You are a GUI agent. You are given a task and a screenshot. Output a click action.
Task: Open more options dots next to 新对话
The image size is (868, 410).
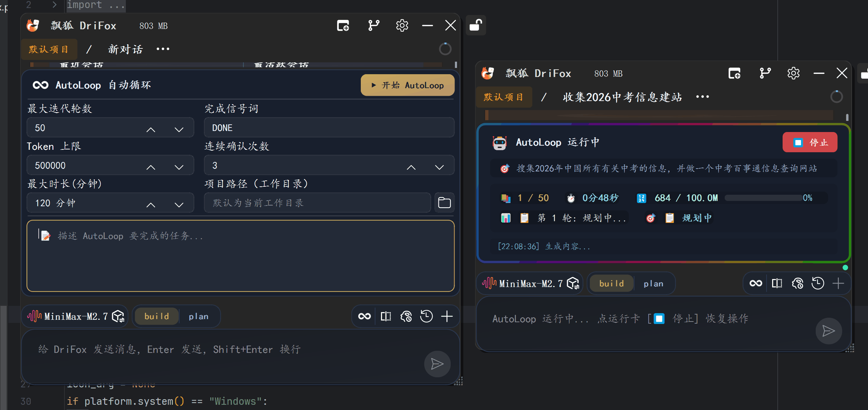(163, 49)
